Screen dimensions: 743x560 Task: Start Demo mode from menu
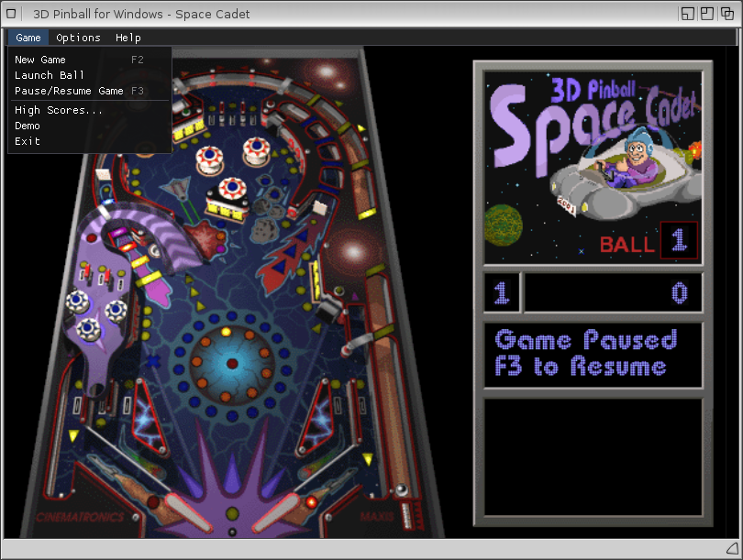click(28, 126)
